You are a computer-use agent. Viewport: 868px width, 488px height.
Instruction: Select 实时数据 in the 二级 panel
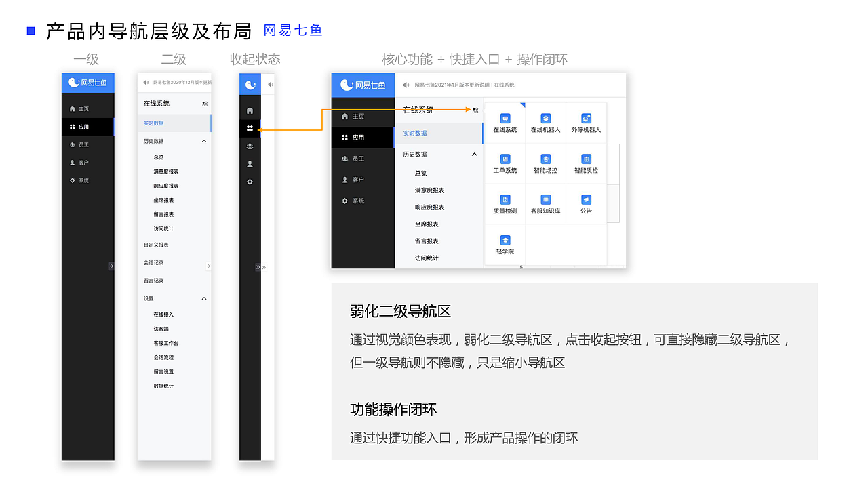[174, 123]
